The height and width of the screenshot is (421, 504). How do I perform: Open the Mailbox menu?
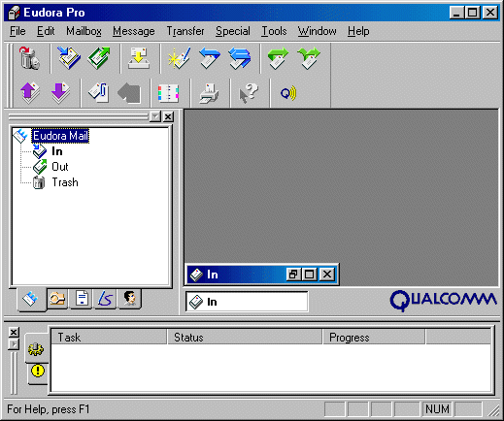(x=84, y=31)
